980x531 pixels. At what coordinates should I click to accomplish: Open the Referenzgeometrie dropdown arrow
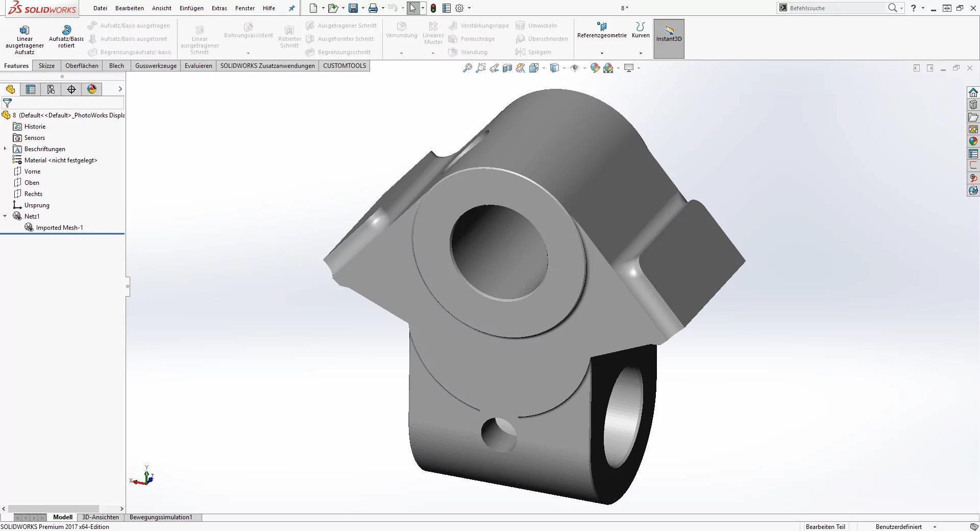tap(602, 53)
